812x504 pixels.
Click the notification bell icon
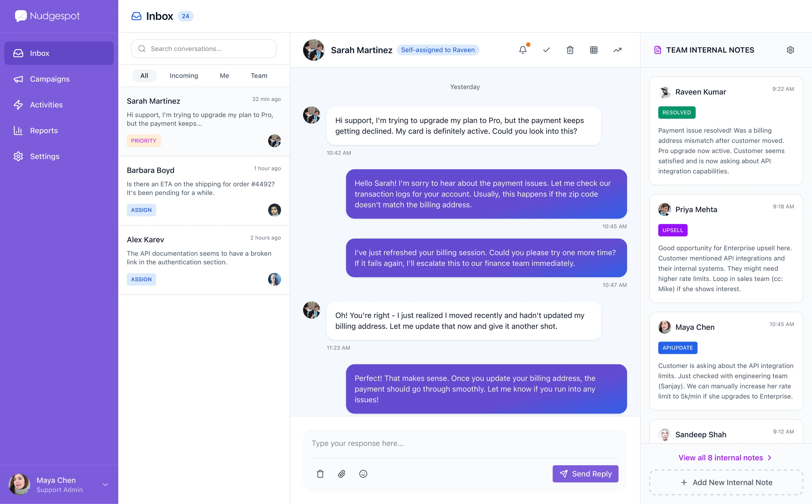(x=523, y=50)
